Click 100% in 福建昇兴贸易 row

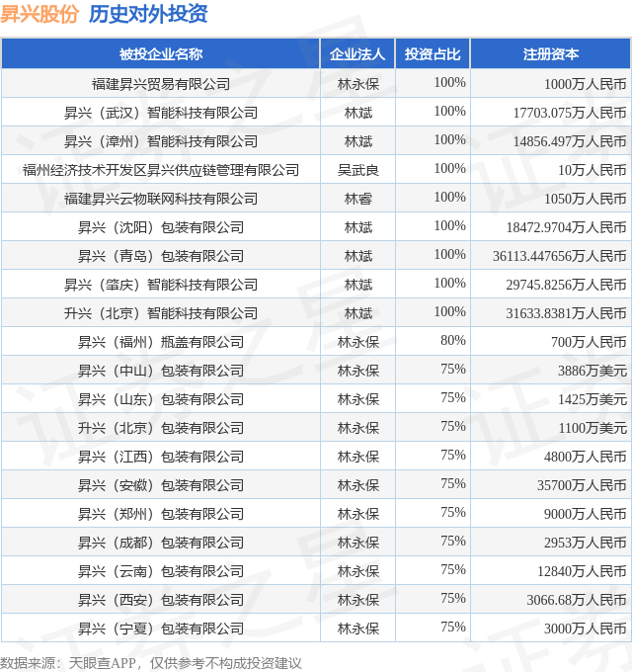(x=450, y=82)
